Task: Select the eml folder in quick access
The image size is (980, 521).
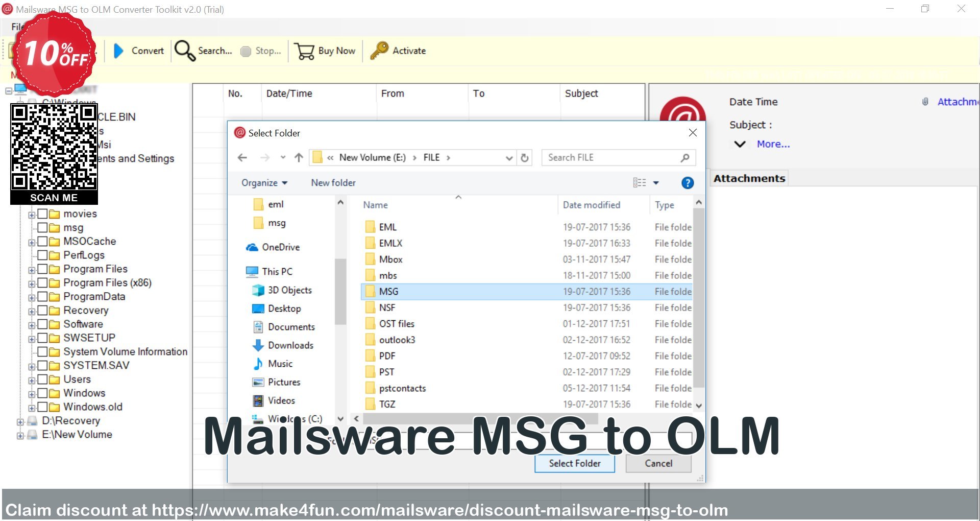Action: click(268, 204)
